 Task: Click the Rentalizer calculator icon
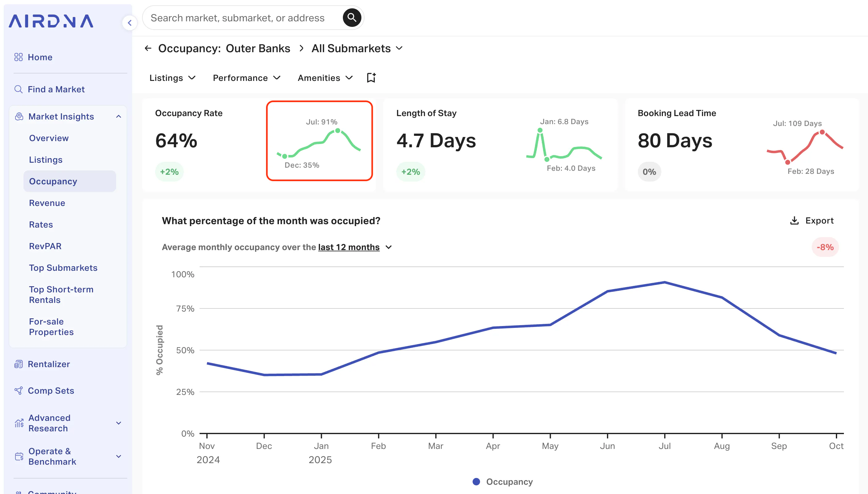point(18,364)
